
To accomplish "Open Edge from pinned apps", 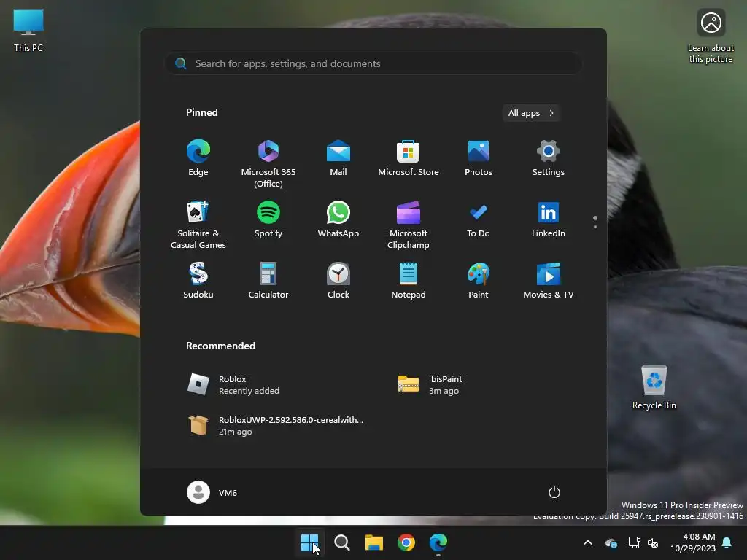I will 198,158.
